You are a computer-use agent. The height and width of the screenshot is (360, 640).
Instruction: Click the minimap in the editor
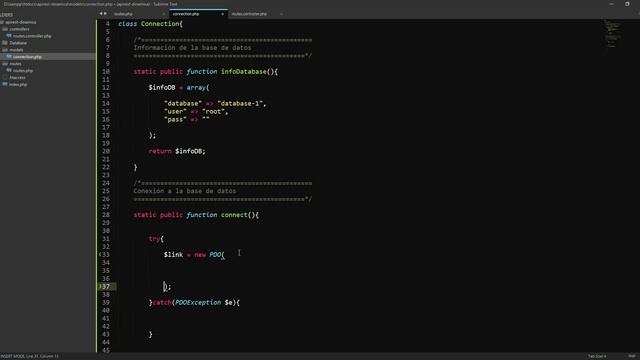pyautogui.click(x=612, y=33)
